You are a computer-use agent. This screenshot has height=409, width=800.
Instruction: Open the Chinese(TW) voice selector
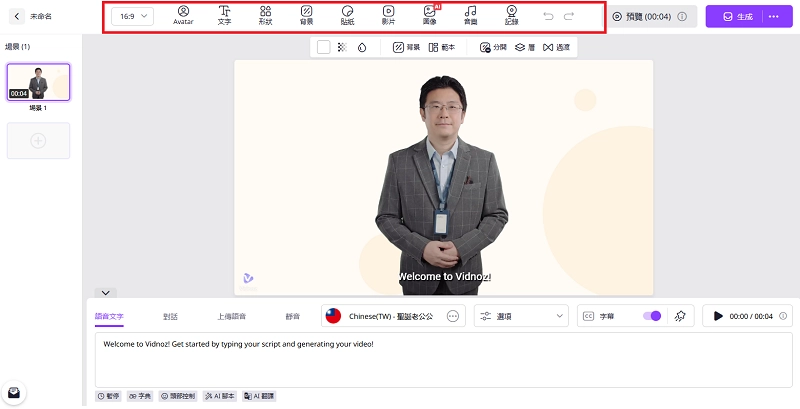[393, 316]
